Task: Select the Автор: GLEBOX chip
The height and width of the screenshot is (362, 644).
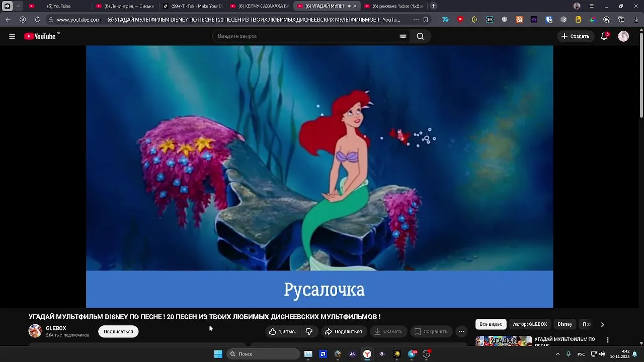Action: click(530, 324)
